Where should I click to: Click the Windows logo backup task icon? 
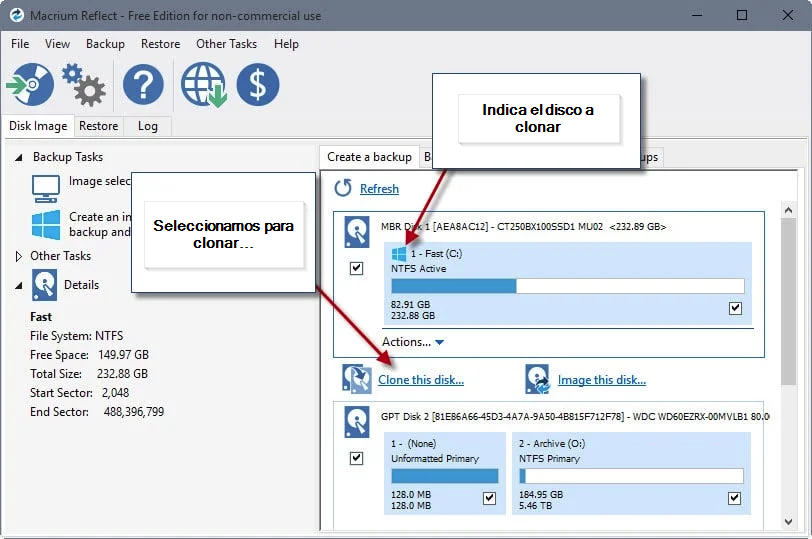point(46,225)
